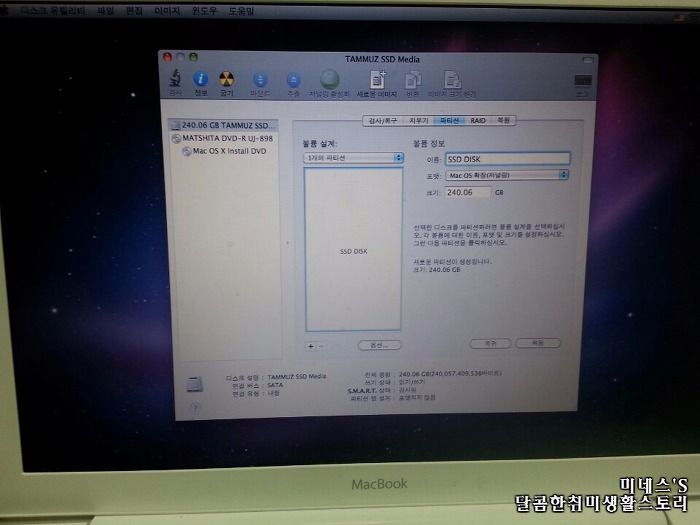Viewport: 700px width, 525px height.
Task: Click the disk drive icon in info footer
Action: click(x=195, y=384)
